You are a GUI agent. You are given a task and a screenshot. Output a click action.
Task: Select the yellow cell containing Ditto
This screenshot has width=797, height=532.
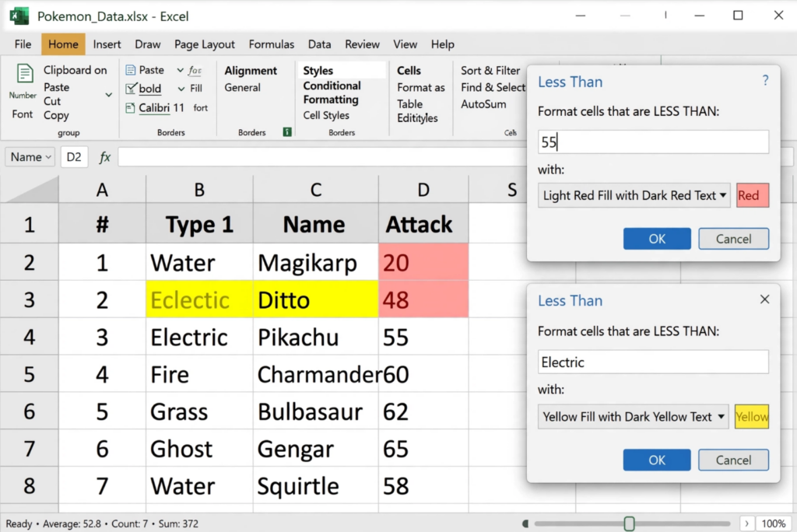[316, 299]
